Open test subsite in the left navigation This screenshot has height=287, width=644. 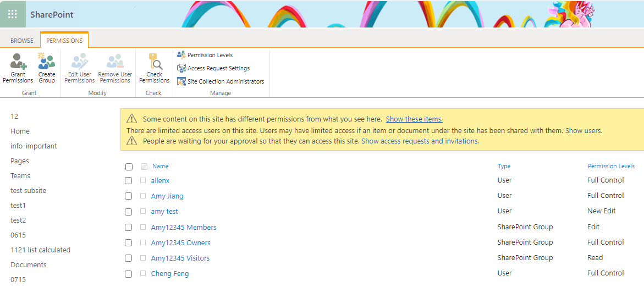point(29,191)
